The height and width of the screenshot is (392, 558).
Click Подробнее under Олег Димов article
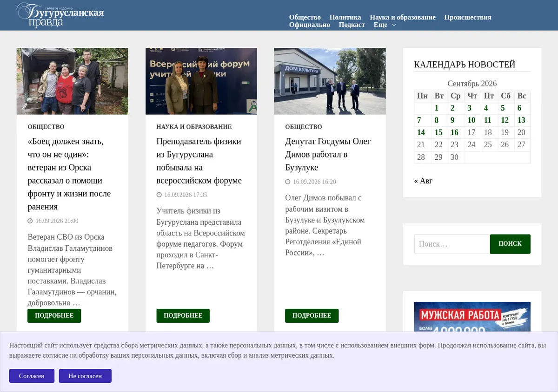[312, 315]
